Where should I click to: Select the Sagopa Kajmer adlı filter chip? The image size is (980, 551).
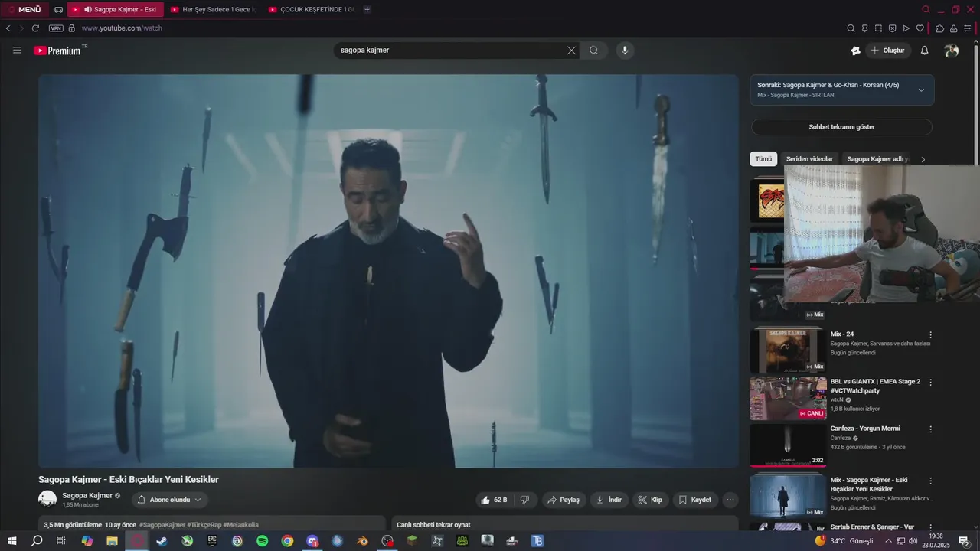click(877, 159)
